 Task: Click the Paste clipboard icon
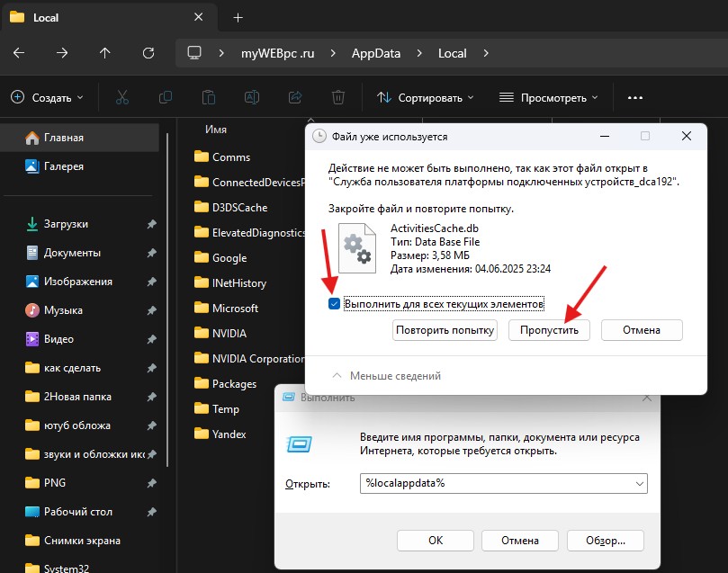209,97
